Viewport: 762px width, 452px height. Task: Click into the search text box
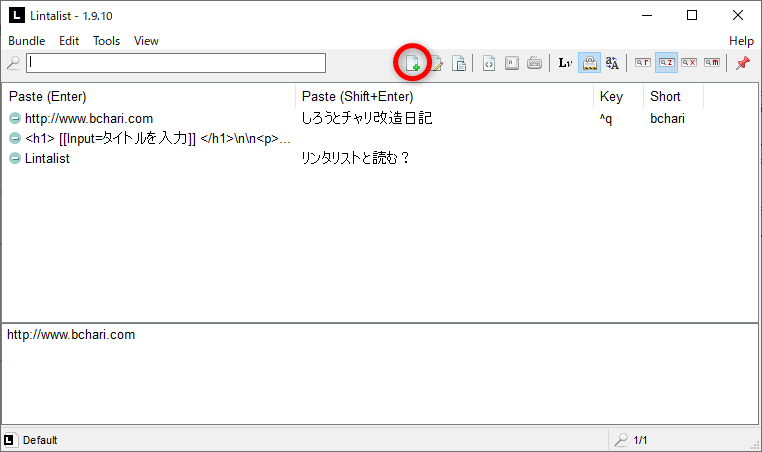tap(176, 63)
